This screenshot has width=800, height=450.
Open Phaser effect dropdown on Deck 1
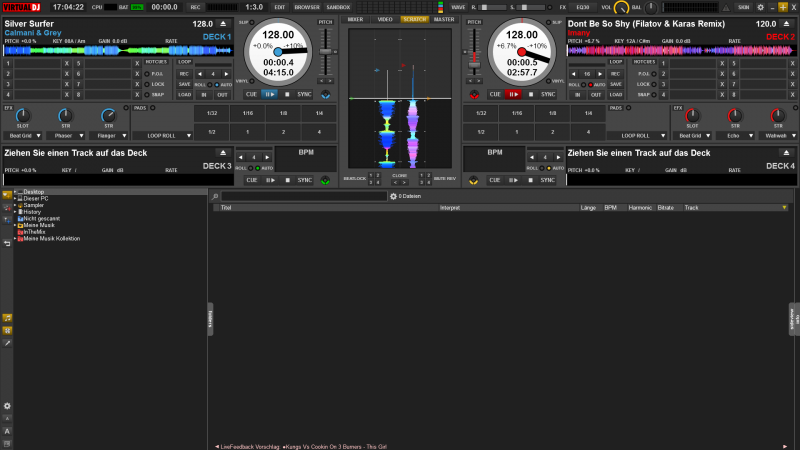pos(66,136)
